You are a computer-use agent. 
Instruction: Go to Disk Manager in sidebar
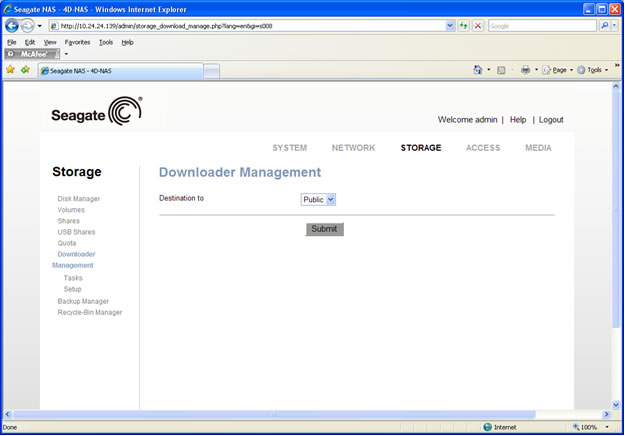(x=78, y=199)
